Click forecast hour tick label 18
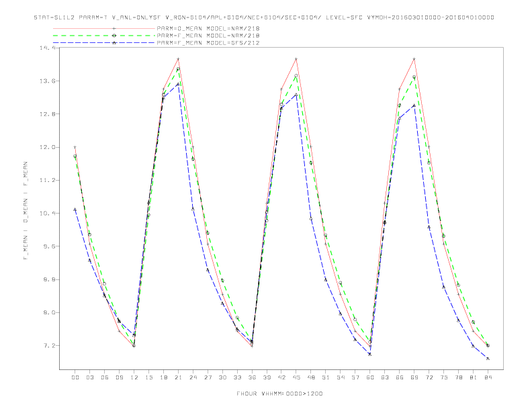Screen dimensions: 532x411 pyautogui.click(x=163, y=377)
